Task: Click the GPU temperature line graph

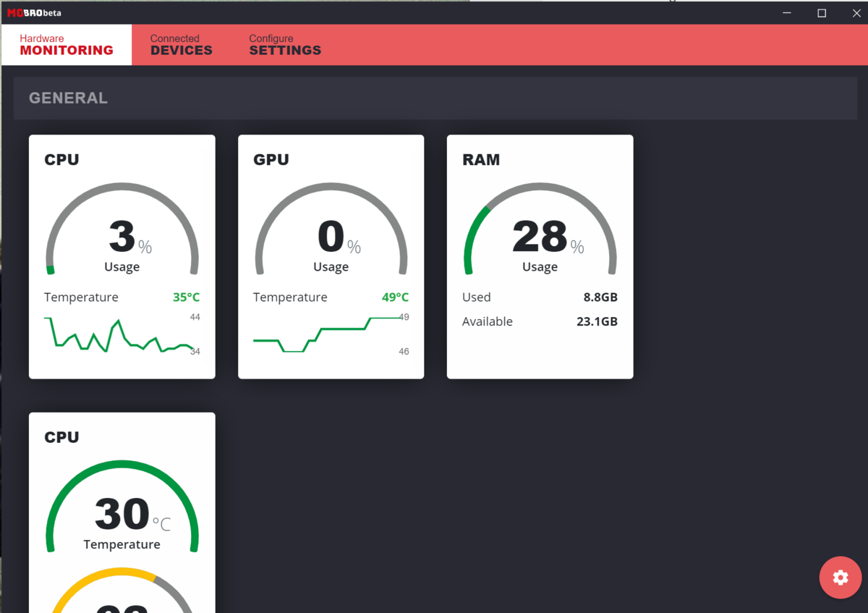Action: click(326, 334)
